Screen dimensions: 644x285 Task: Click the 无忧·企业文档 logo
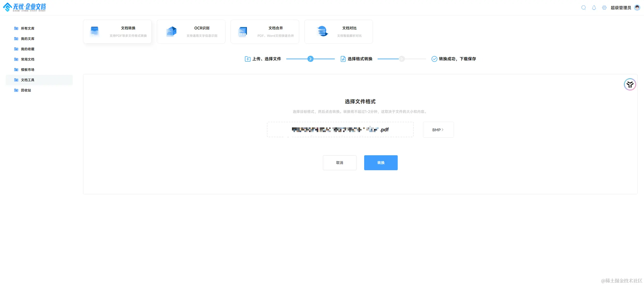click(25, 7)
